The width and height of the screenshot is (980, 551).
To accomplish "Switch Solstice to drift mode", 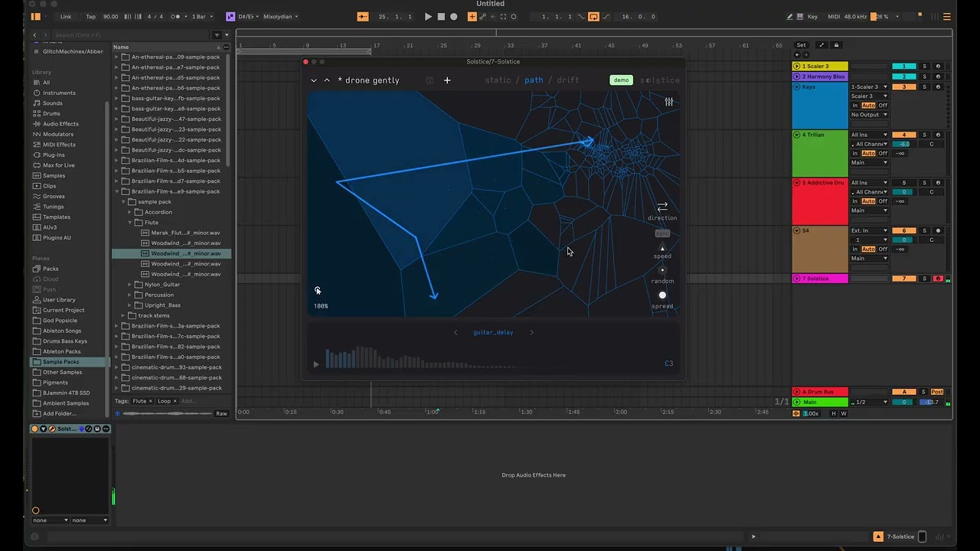I will [x=568, y=80].
